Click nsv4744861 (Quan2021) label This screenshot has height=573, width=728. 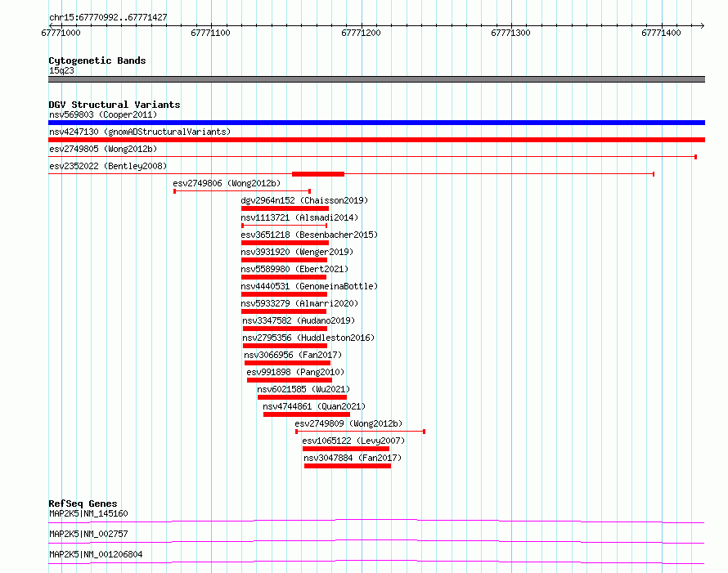click(314, 406)
